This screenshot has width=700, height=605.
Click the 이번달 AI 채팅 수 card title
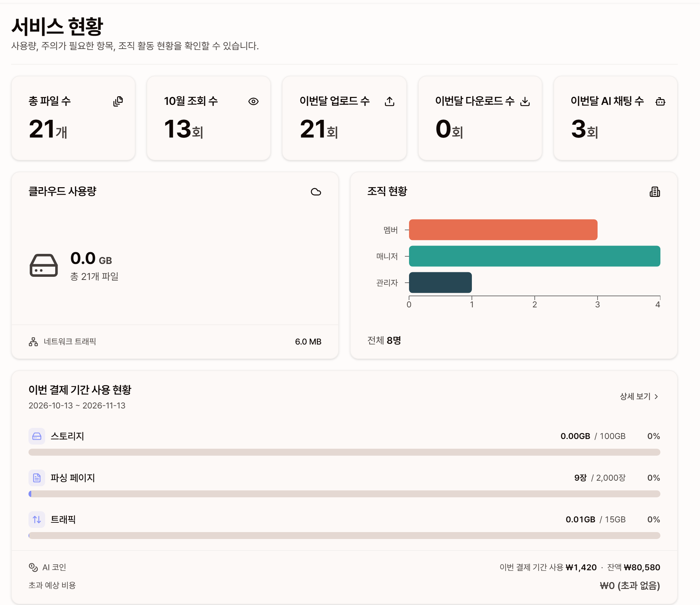(x=607, y=101)
